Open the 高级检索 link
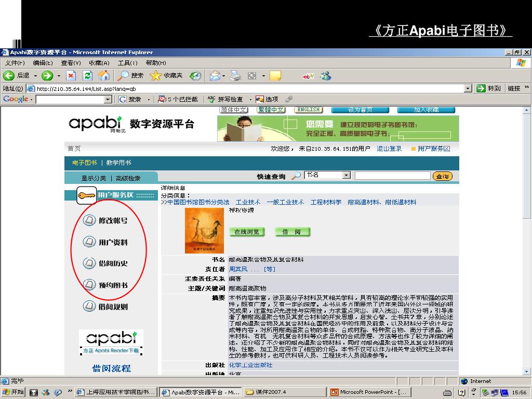Viewport: 532px width, 399px height. pyautogui.click(x=128, y=178)
